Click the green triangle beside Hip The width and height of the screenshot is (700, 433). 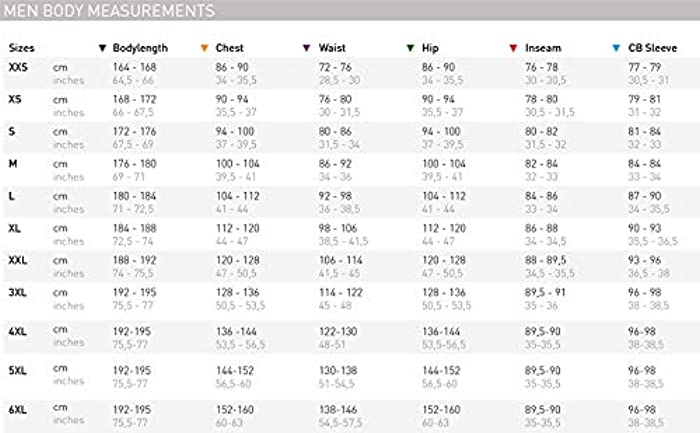(x=410, y=48)
